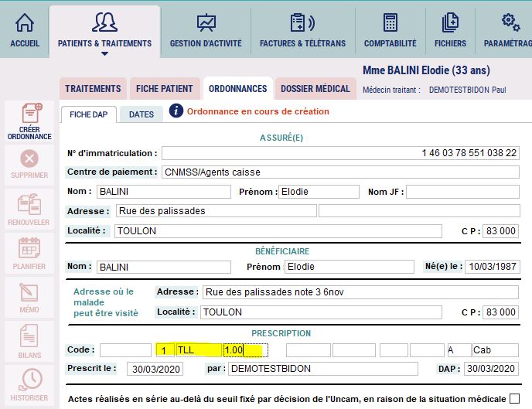Select the Fiche DAP sub-tab
This screenshot has height=409, width=532.
click(x=89, y=114)
